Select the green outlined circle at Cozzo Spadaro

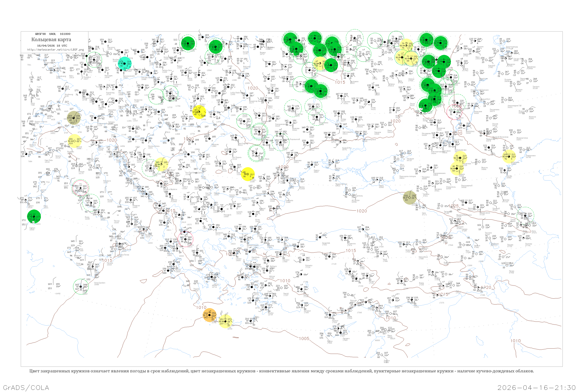(81, 287)
